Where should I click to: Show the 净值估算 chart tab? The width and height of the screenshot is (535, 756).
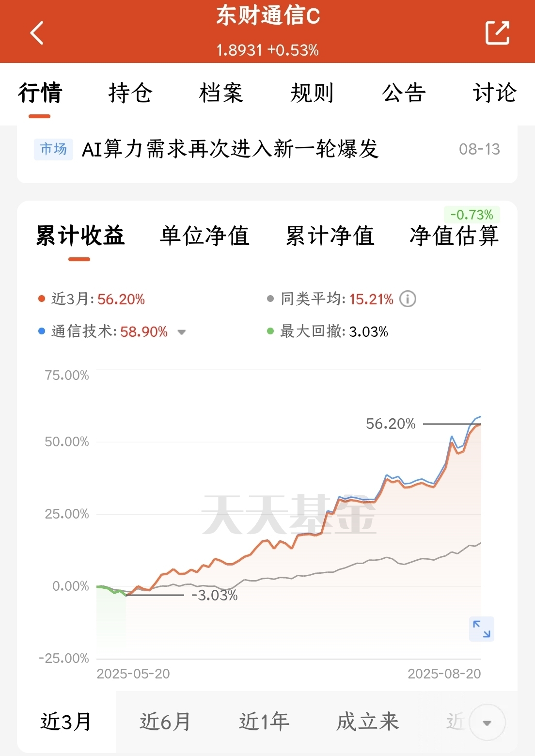(x=454, y=236)
